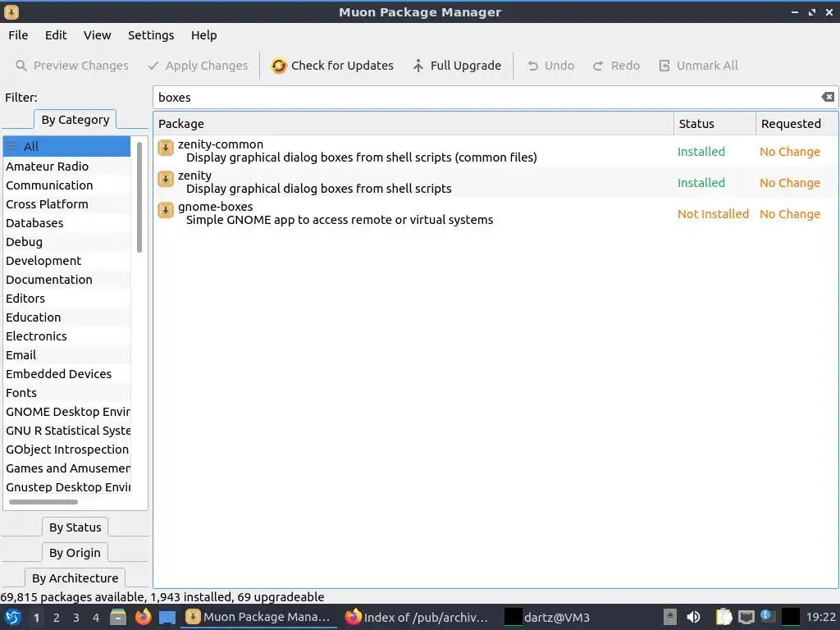This screenshot has width=840, height=630.
Task: Select the Embedded Devices category
Action: (x=66, y=374)
